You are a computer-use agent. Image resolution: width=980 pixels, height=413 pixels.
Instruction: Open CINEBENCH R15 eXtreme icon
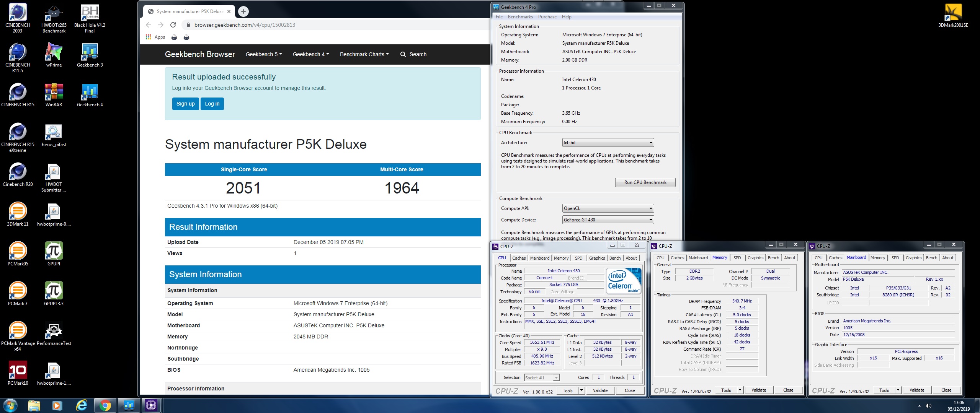(x=18, y=137)
